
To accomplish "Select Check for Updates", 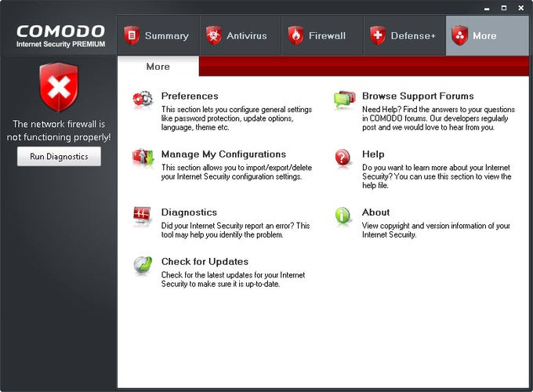I will (205, 261).
